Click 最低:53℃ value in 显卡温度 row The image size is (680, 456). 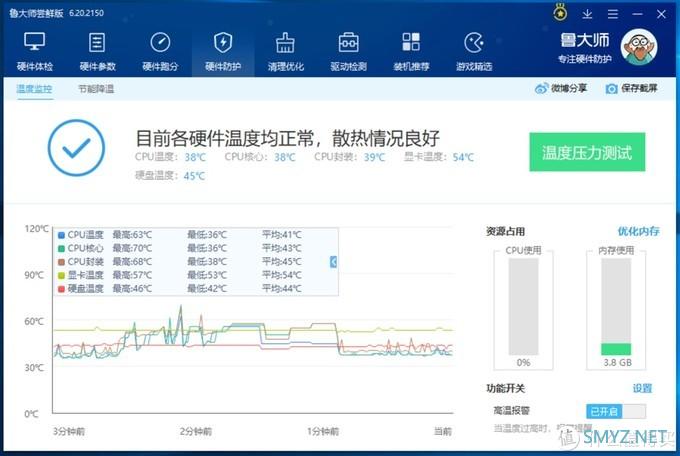(207, 275)
